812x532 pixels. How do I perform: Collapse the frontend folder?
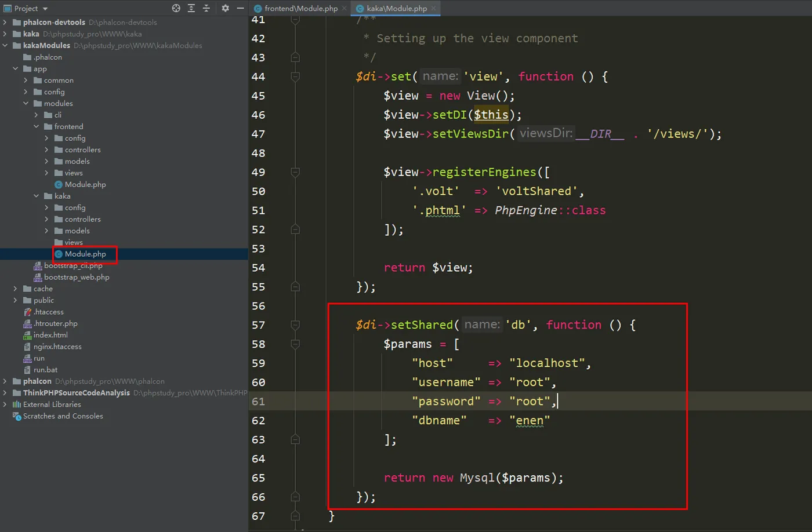37,126
